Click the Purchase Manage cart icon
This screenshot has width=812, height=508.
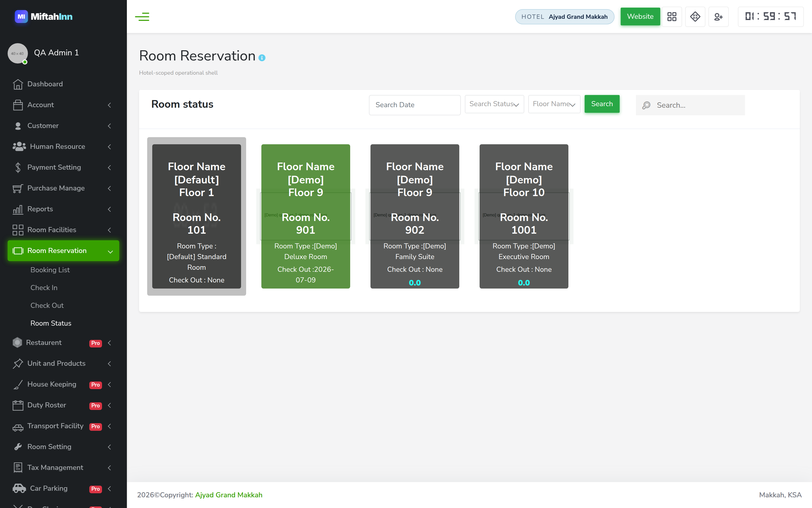(x=18, y=188)
